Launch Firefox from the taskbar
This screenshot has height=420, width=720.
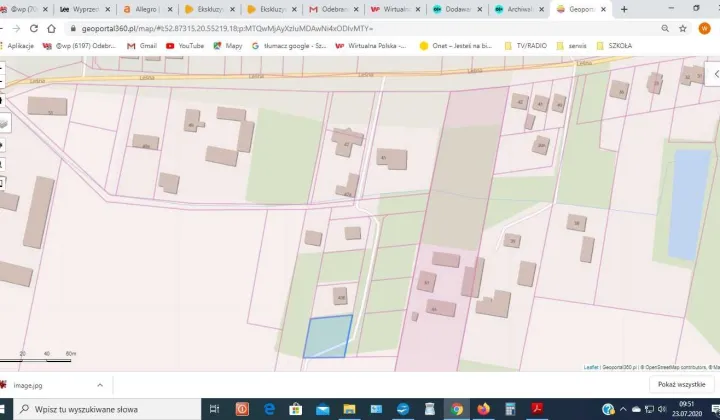pos(484,409)
